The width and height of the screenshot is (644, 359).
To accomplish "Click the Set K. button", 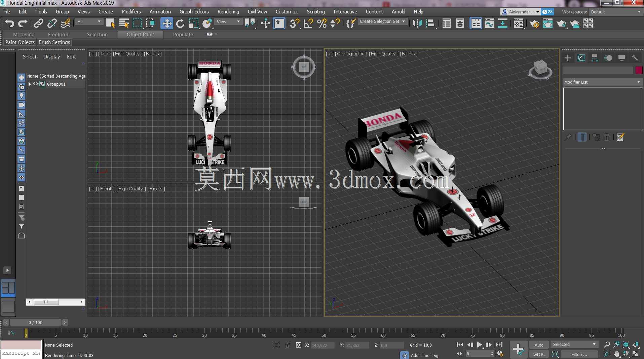I will click(x=539, y=354).
